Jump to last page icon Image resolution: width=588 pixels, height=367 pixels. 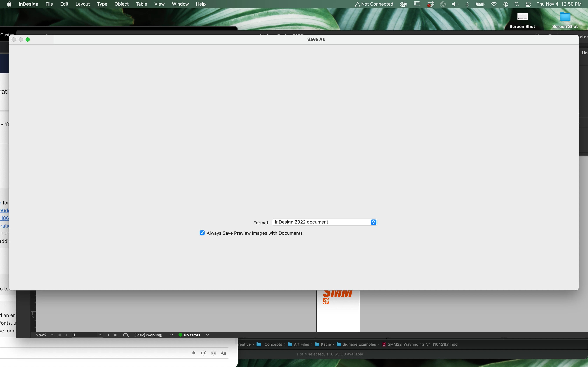tap(116, 335)
